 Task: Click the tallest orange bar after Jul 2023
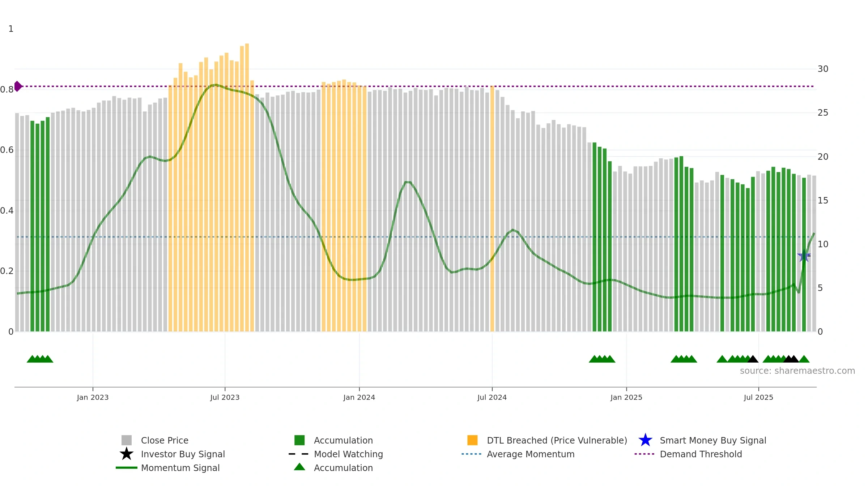coord(247,188)
